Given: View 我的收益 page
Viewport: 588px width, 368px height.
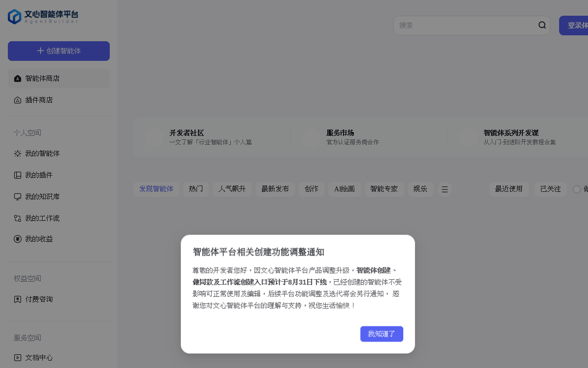Looking at the screenshot, I should pos(59,239).
